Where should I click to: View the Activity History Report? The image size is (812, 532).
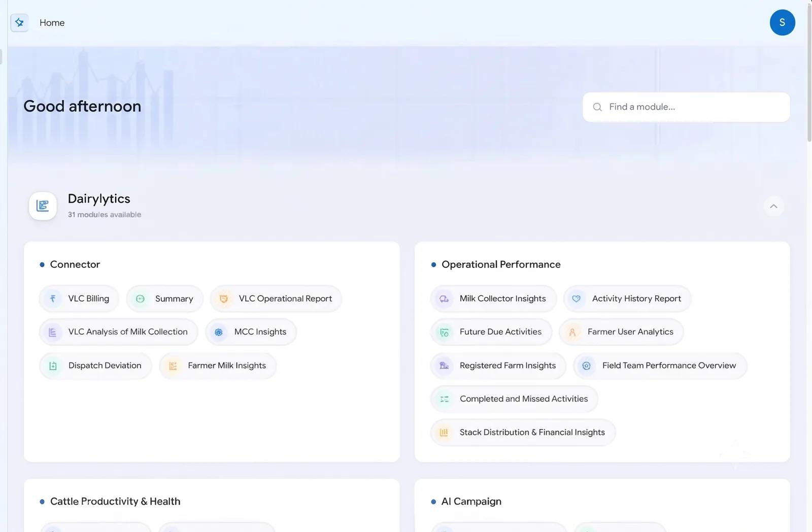click(627, 298)
